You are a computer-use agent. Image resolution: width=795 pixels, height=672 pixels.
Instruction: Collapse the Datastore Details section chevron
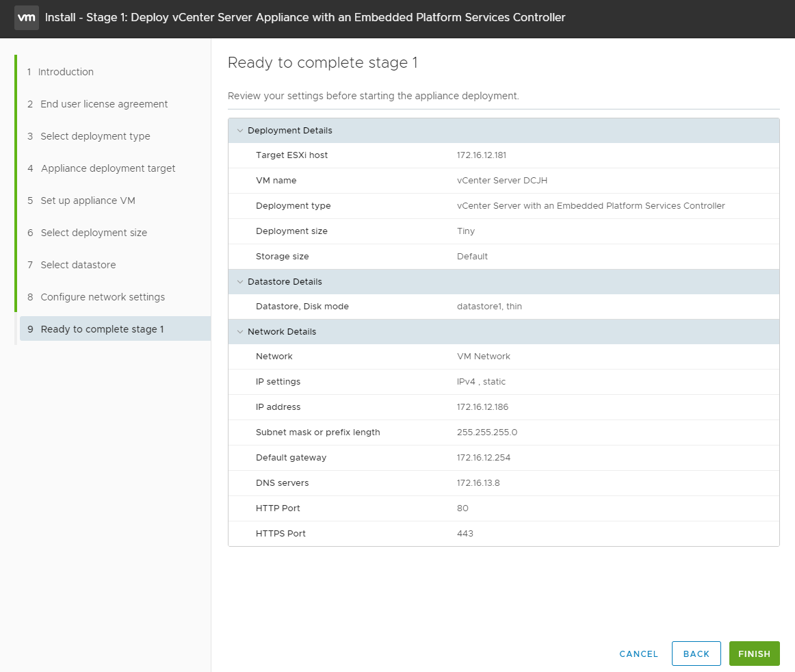point(240,281)
